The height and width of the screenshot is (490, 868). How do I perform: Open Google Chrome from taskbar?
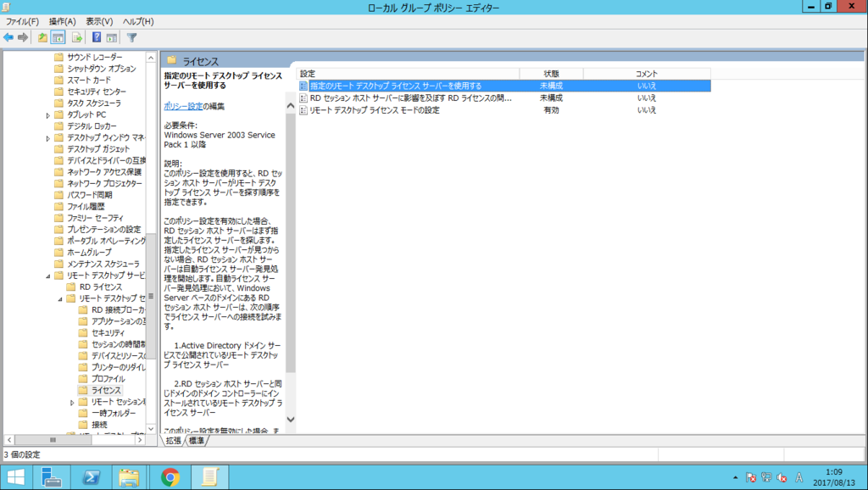[170, 477]
